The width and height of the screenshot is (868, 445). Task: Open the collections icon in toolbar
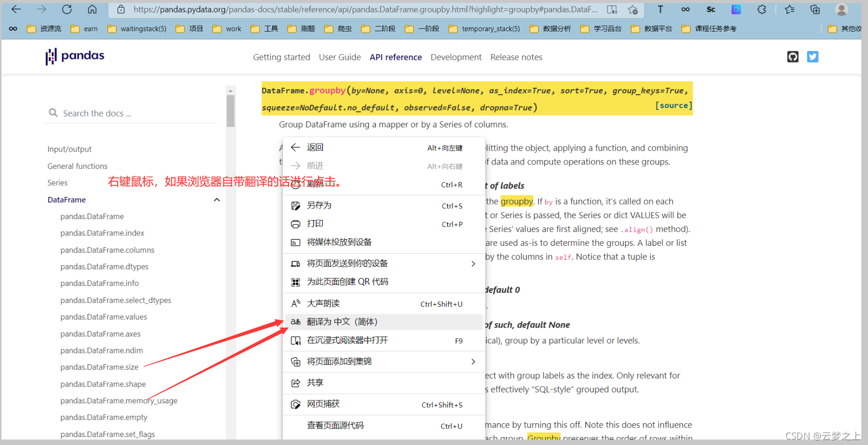(815, 9)
